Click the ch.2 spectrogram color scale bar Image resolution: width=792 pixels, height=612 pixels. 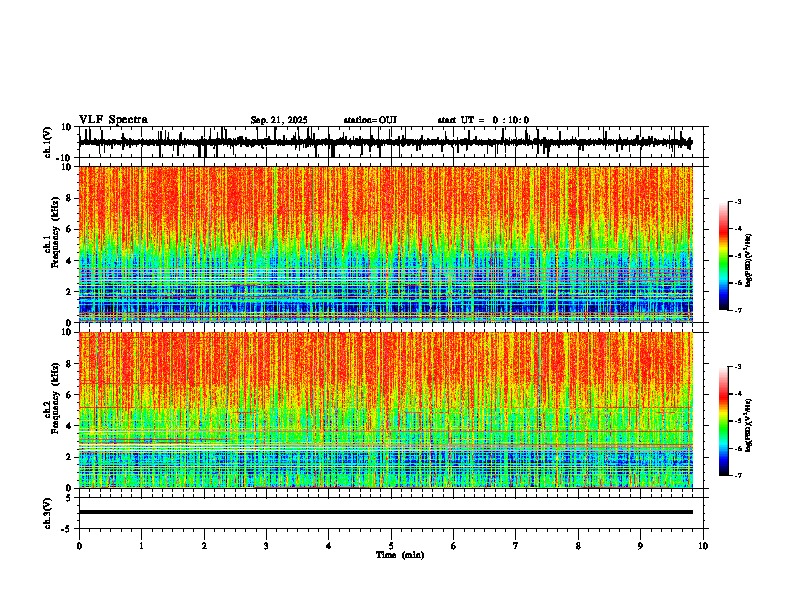[724, 421]
